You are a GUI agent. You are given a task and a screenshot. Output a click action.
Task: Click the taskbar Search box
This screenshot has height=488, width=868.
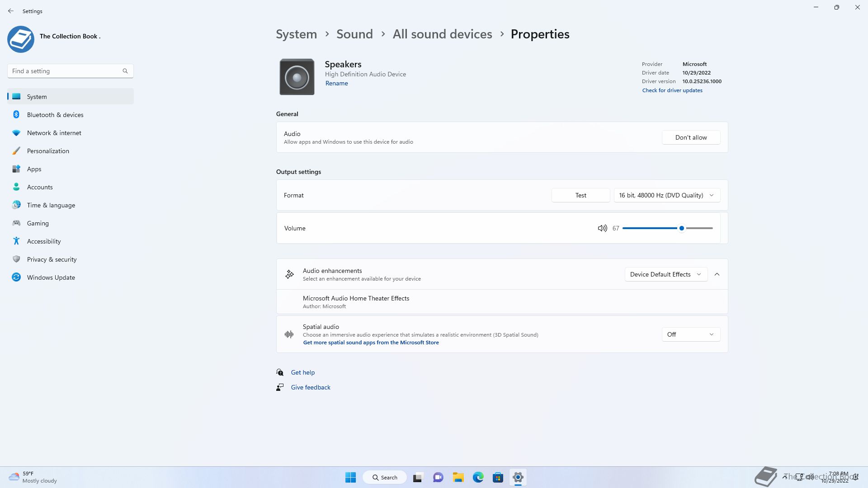[x=385, y=477]
